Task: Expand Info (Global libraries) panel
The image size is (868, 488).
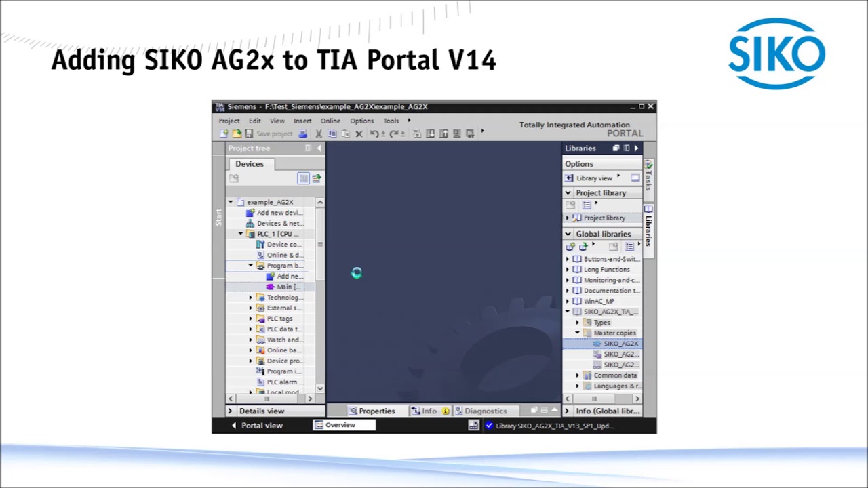Action: (567, 411)
